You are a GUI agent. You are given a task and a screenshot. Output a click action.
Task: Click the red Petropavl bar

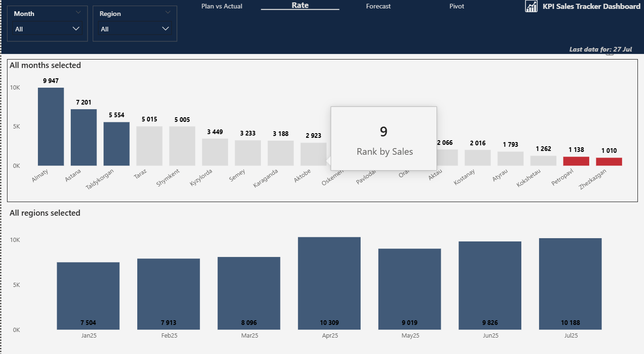(576, 161)
